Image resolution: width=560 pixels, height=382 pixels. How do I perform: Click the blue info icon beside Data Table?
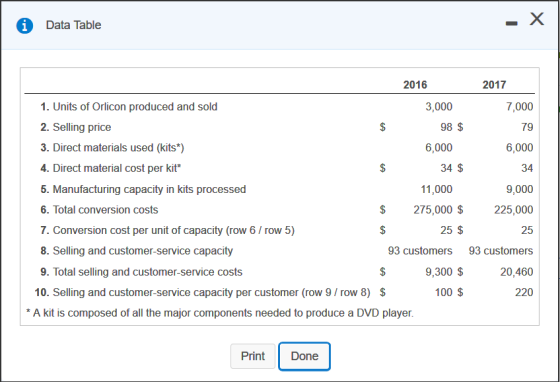tap(25, 26)
